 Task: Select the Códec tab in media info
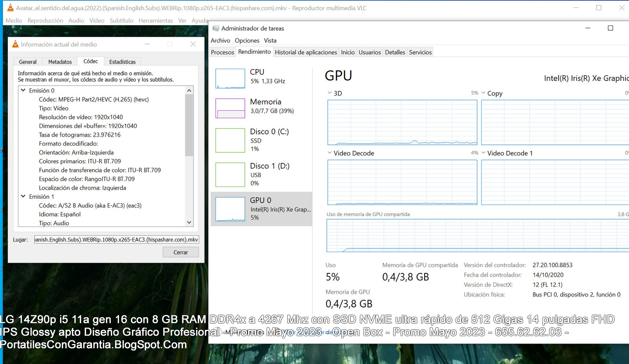(90, 61)
